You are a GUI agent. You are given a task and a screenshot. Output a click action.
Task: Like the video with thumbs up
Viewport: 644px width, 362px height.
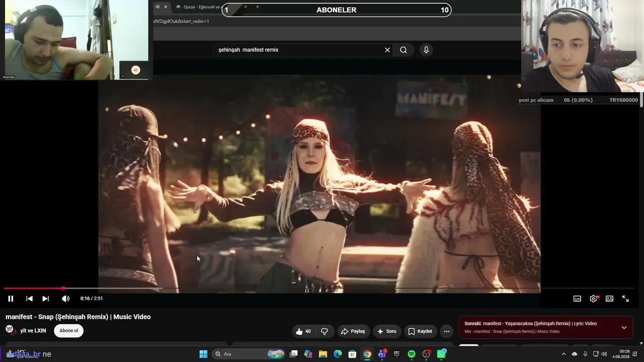(303, 331)
